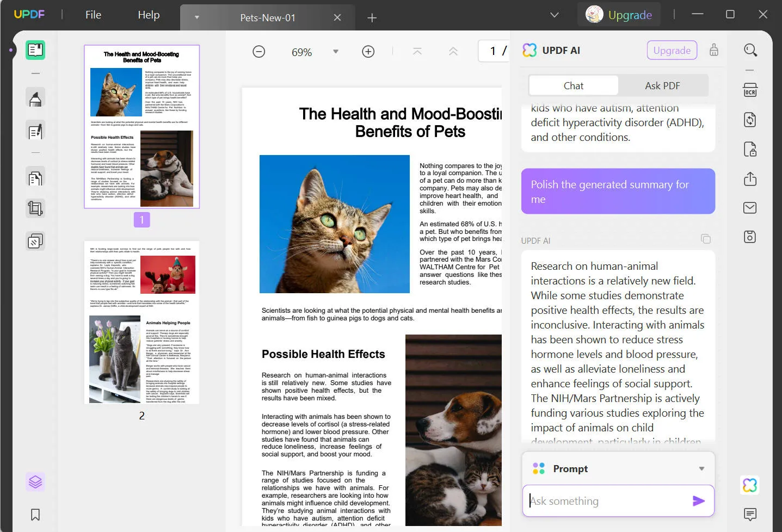Open the Crop Pages tool
This screenshot has height=532, width=782.
(35, 208)
